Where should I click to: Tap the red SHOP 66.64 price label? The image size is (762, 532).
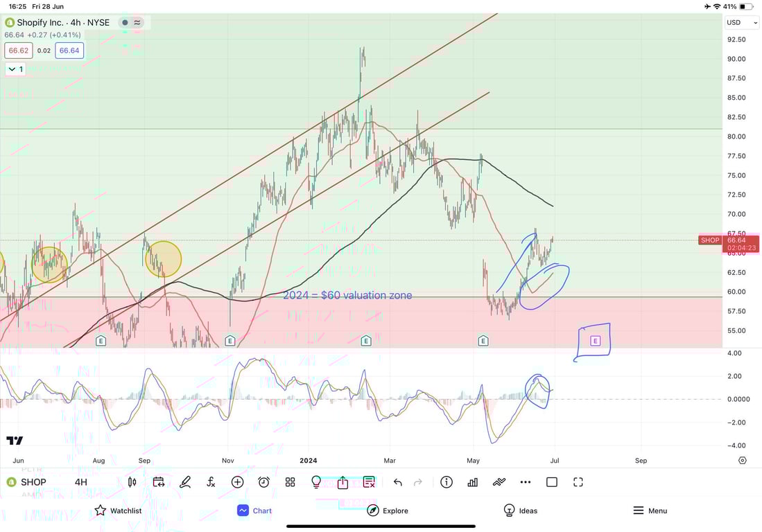pyautogui.click(x=728, y=244)
